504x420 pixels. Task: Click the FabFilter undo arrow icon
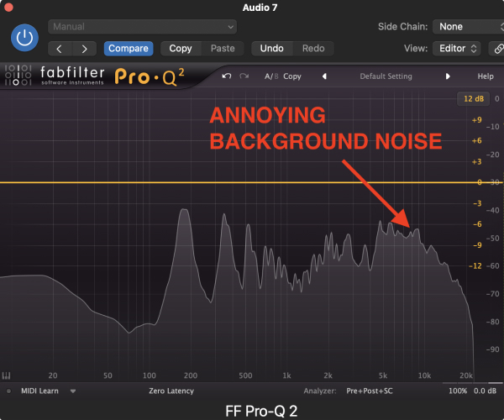point(227,76)
